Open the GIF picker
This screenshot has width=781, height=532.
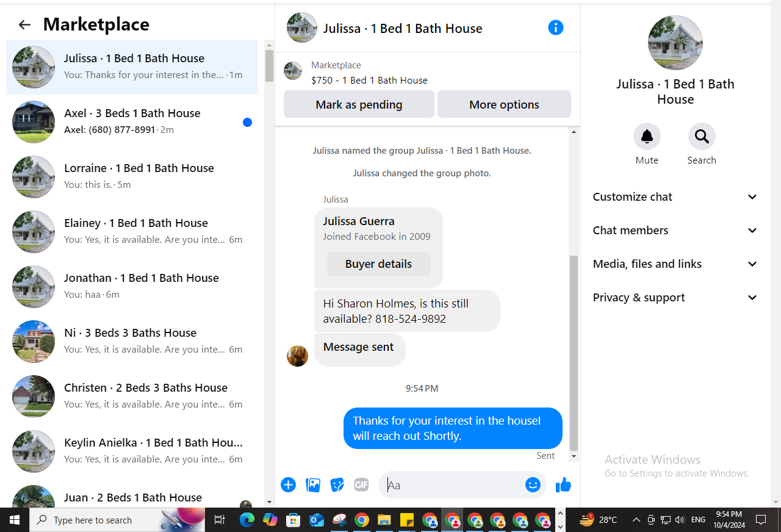click(x=361, y=484)
